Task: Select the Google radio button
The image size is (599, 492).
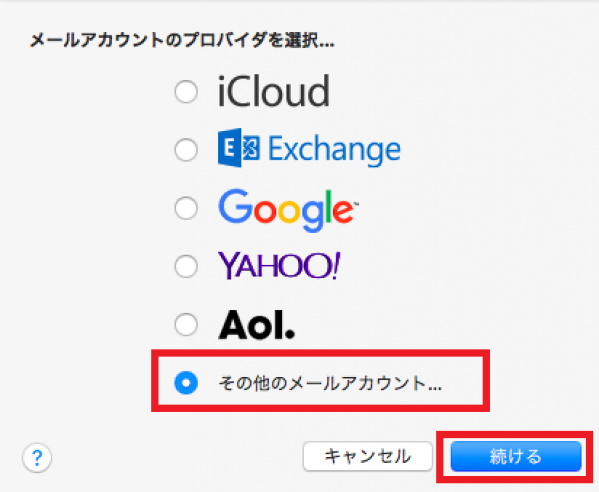Action: click(x=186, y=208)
